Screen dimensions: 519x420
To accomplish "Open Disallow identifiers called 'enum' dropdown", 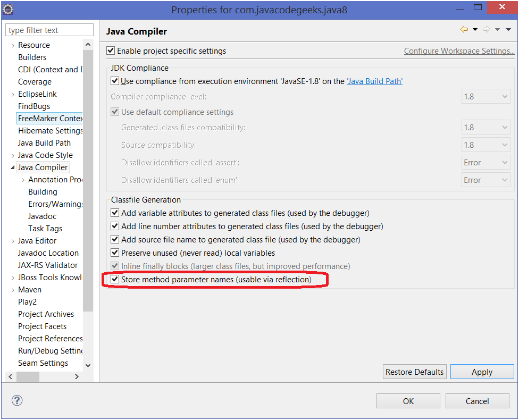I will 485,180.
